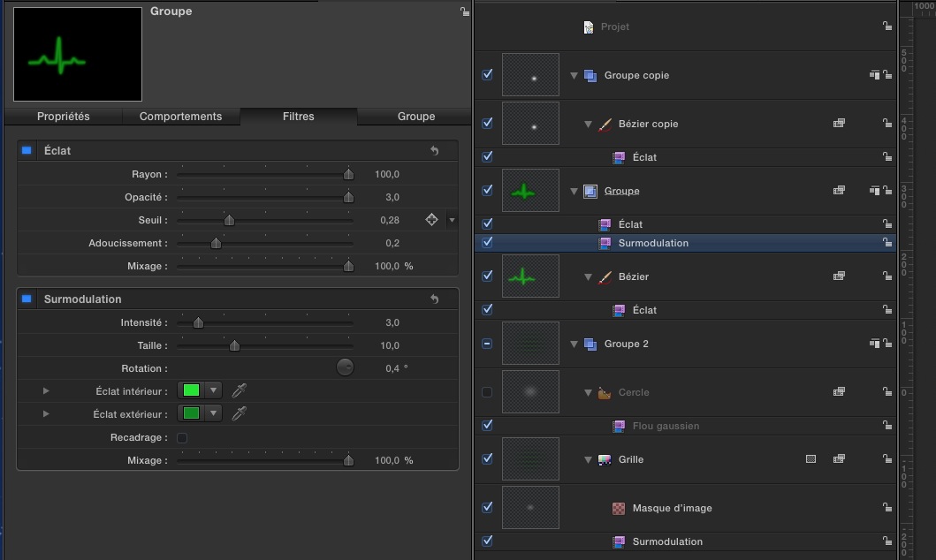This screenshot has width=936, height=560.
Task: Open the Propriétés tab
Action: [x=63, y=117]
